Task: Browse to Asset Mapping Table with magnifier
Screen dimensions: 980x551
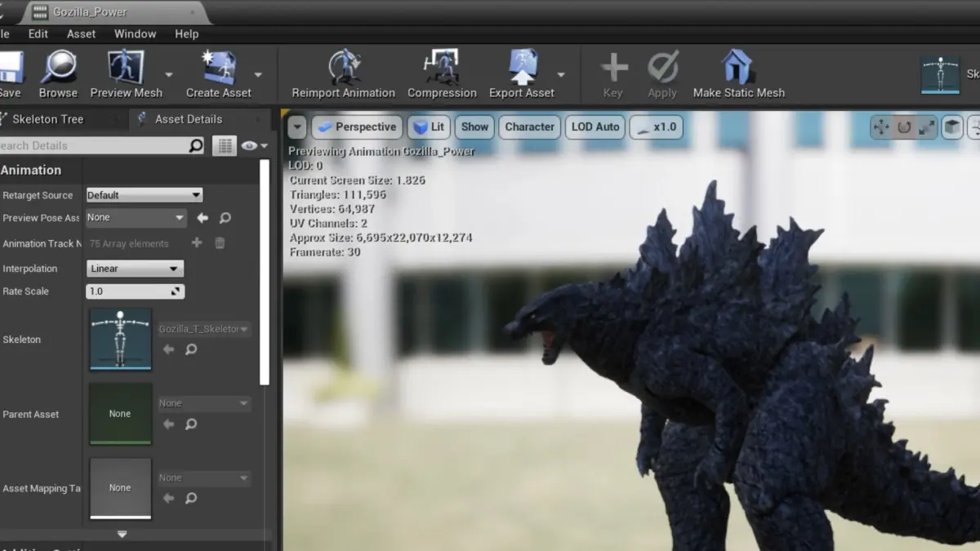Action: pyautogui.click(x=191, y=498)
